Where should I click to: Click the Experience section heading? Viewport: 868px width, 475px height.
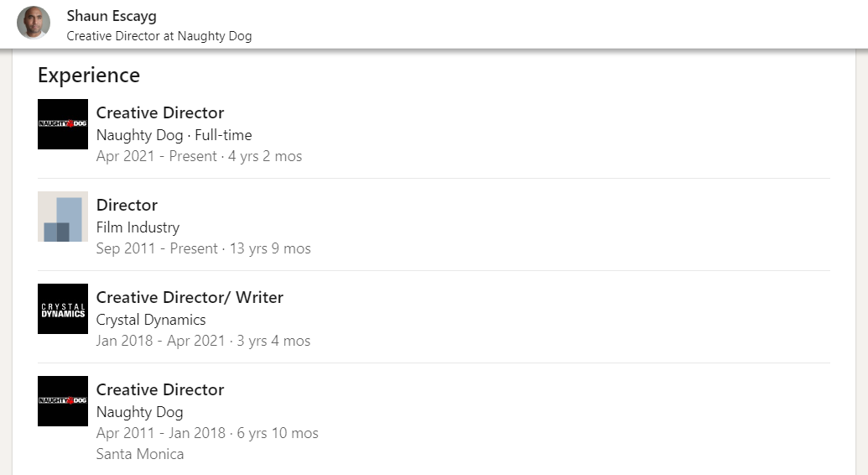(x=89, y=75)
